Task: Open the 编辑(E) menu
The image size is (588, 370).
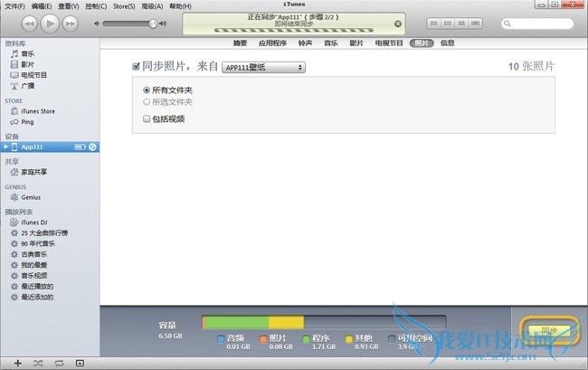Action: coord(42,6)
